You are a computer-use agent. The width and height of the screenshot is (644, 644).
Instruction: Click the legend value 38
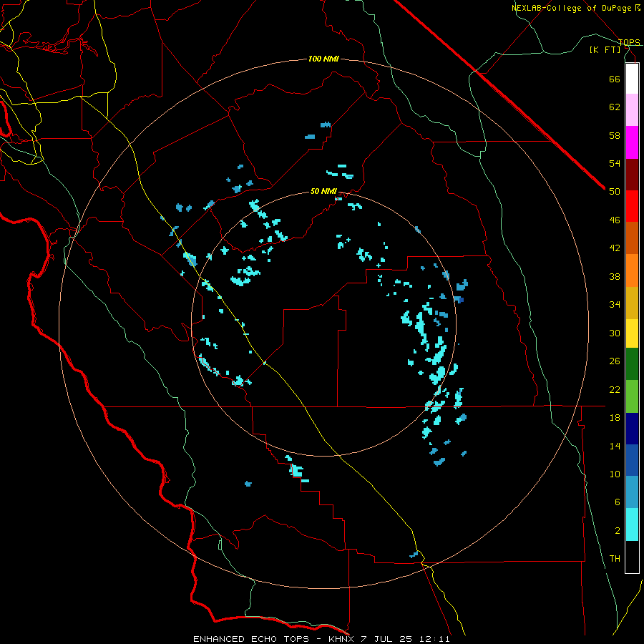[x=615, y=276]
